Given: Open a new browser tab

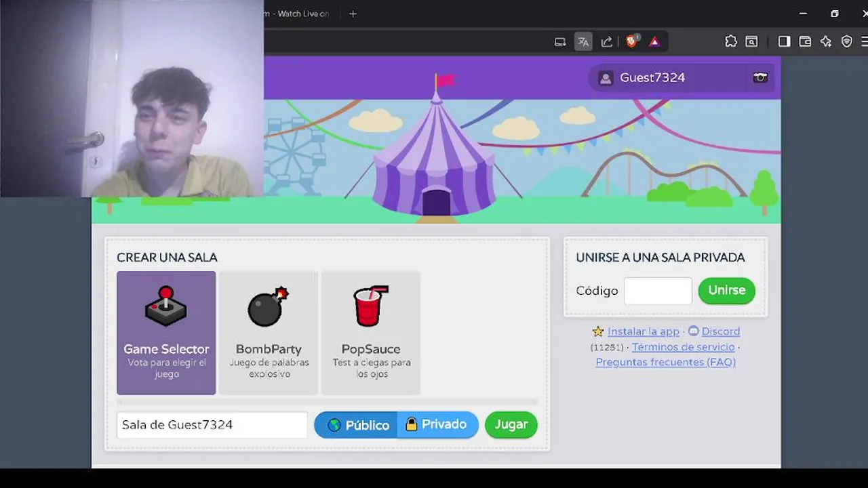Looking at the screenshot, I should click(353, 14).
